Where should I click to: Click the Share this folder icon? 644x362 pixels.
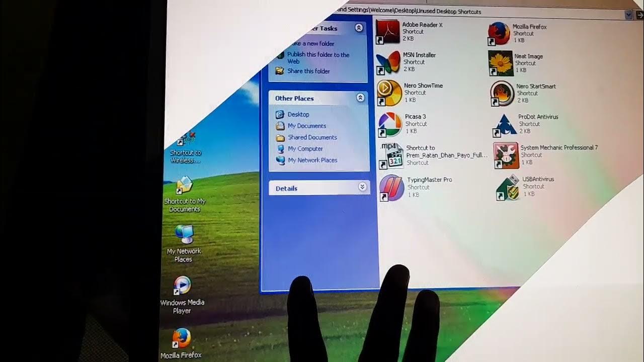click(x=280, y=71)
